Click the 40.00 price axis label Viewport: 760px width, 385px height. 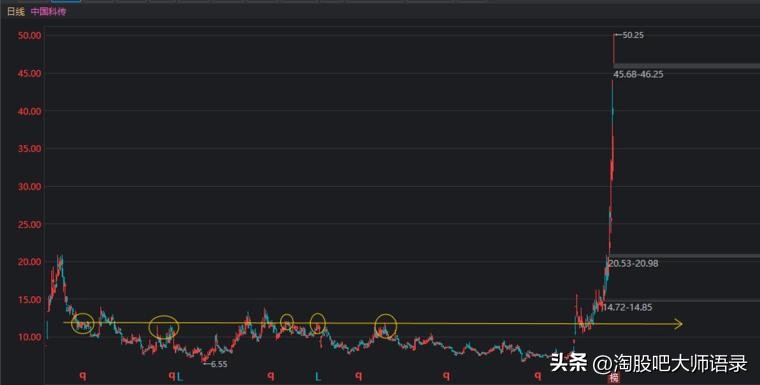(30, 111)
